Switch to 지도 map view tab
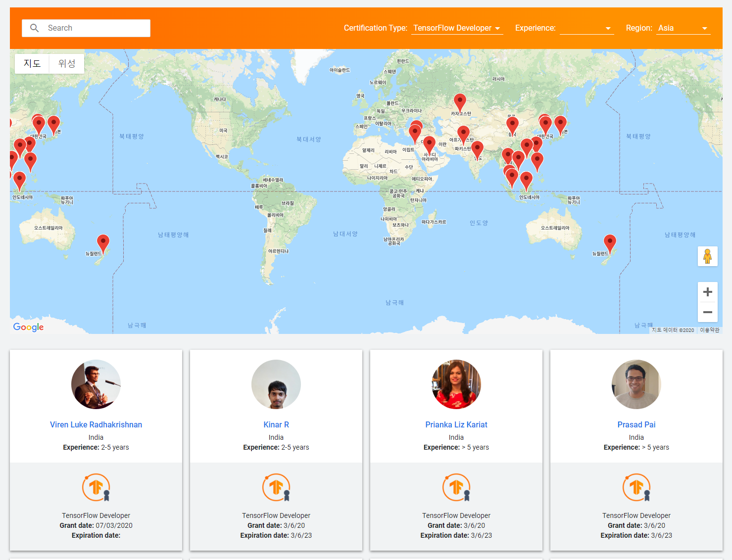 [x=32, y=63]
